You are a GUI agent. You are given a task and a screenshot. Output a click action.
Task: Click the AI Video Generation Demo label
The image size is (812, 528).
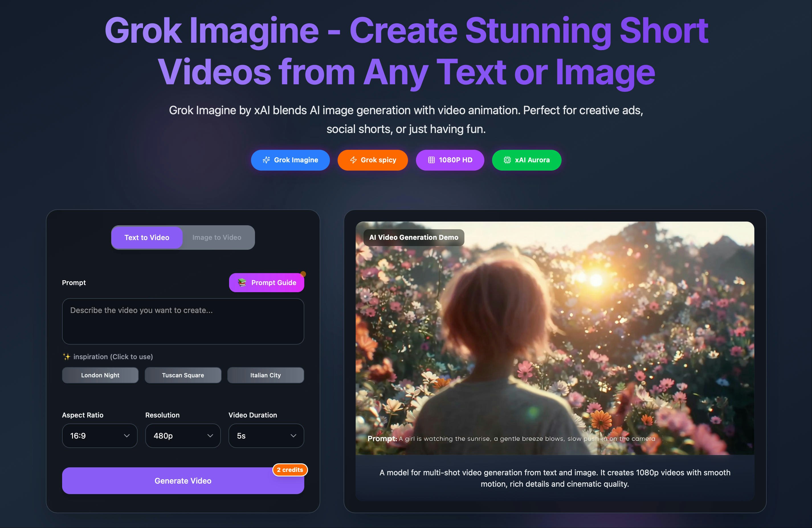coord(414,238)
